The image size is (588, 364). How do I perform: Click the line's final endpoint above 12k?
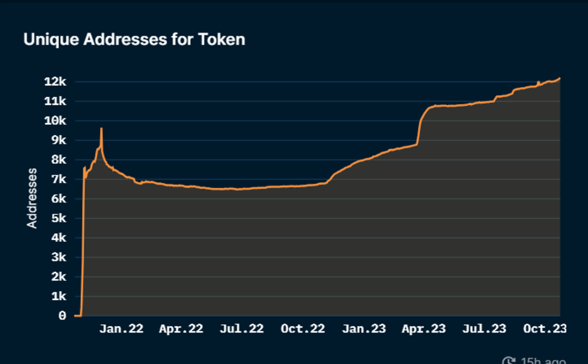coord(559,78)
